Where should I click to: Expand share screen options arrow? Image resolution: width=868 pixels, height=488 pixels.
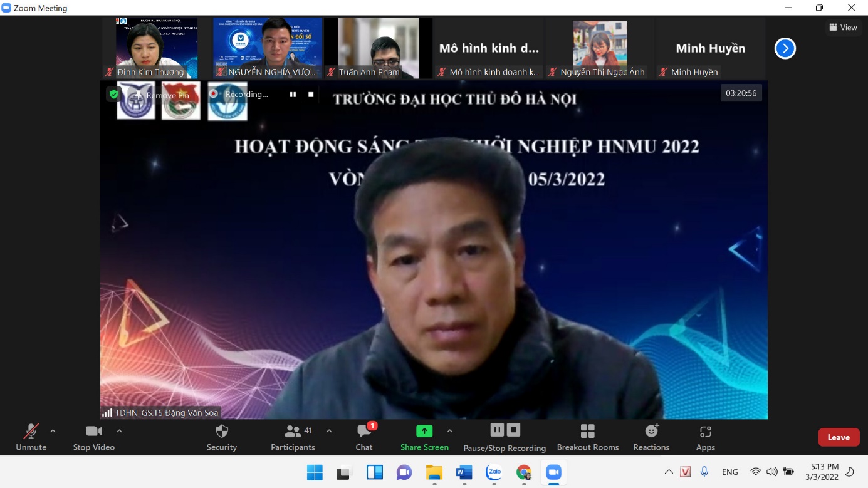click(449, 431)
